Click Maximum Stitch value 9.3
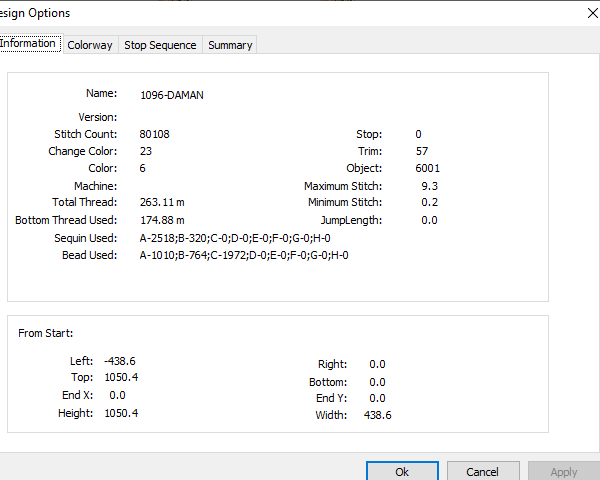The height and width of the screenshot is (480, 600). 429,186
